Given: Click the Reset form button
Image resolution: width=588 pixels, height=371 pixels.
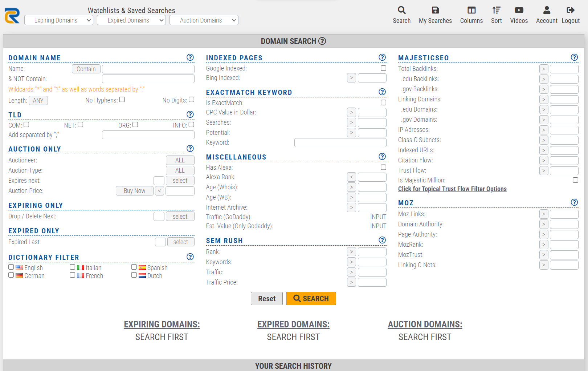Looking at the screenshot, I should [266, 298].
